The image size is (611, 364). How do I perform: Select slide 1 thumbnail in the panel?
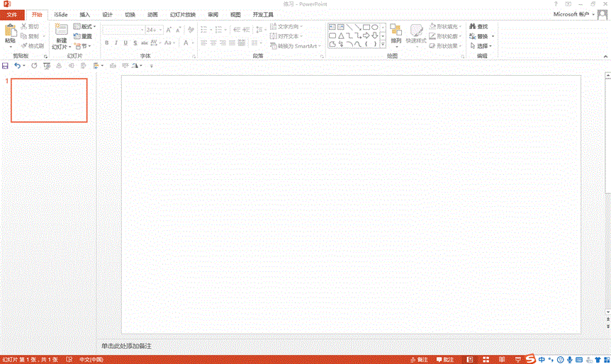[49, 100]
